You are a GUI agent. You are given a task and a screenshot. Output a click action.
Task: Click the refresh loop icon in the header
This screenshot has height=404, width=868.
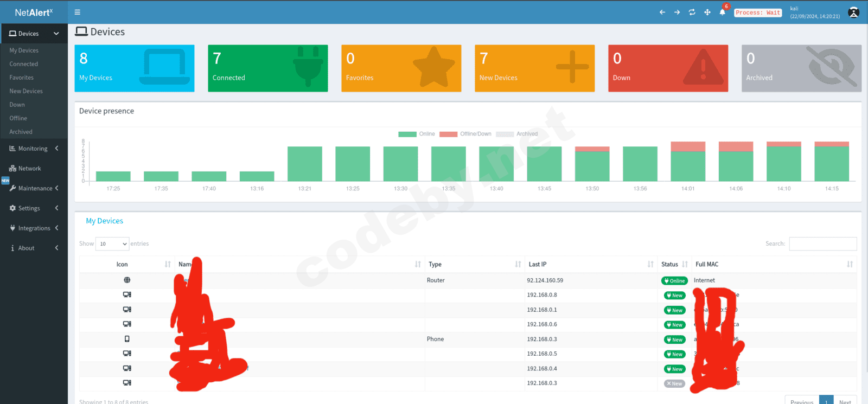pyautogui.click(x=692, y=12)
